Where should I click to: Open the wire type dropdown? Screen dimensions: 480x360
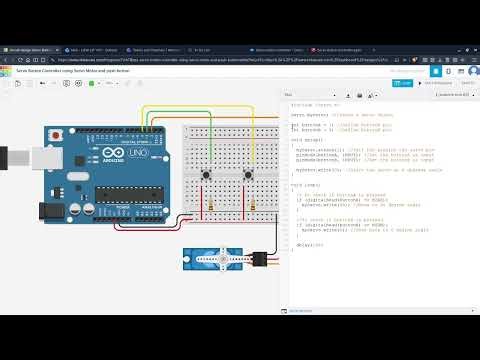112,83
